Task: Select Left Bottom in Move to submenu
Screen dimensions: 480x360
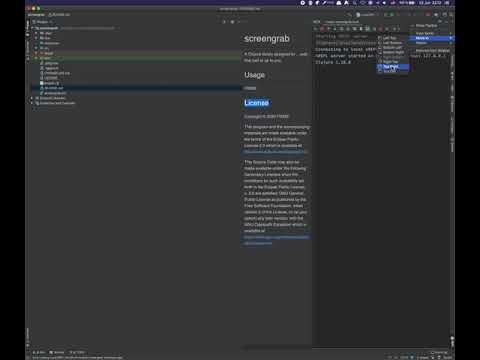Action: (x=393, y=43)
